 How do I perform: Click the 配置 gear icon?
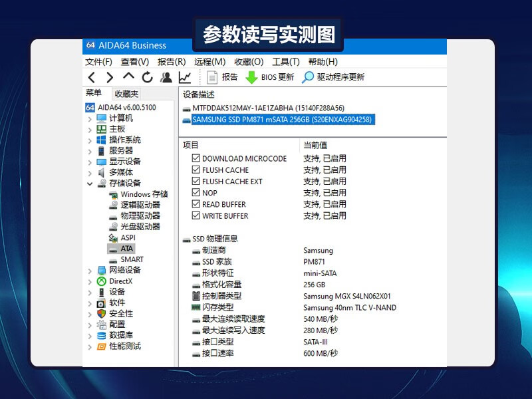[x=102, y=325]
